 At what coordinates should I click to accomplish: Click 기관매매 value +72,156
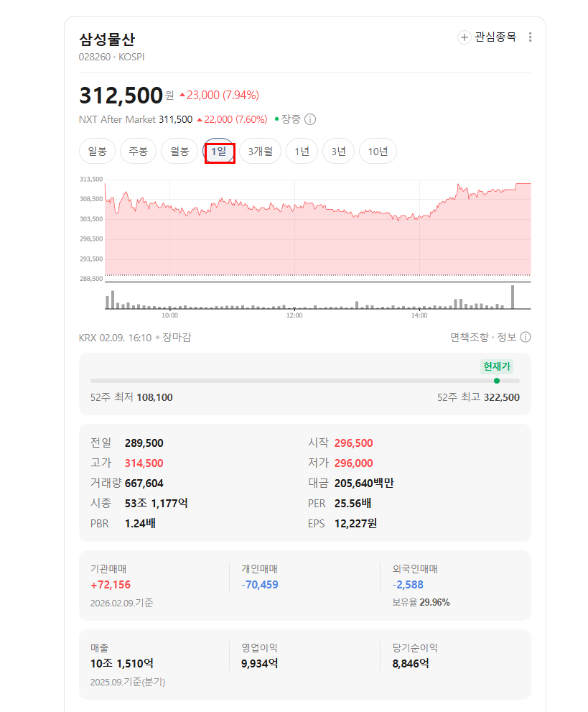click(111, 585)
